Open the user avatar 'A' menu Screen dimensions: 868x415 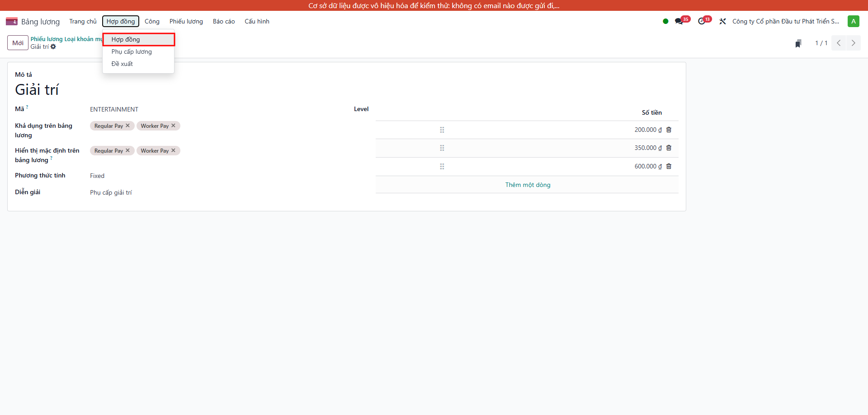(854, 21)
